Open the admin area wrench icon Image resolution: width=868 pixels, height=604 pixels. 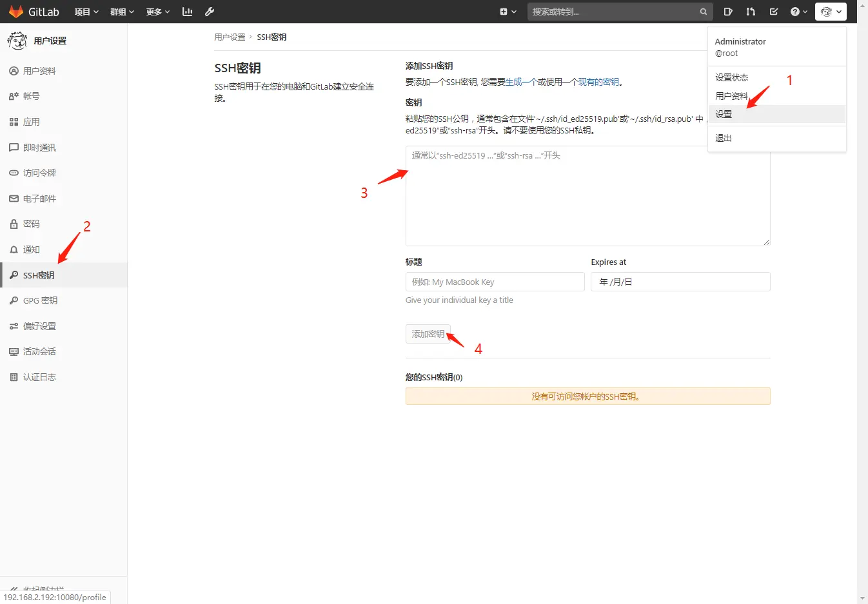pyautogui.click(x=210, y=11)
